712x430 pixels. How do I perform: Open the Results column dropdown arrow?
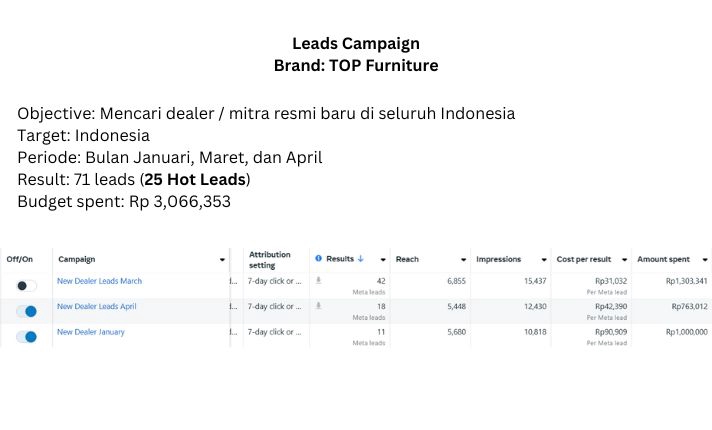[x=383, y=260]
